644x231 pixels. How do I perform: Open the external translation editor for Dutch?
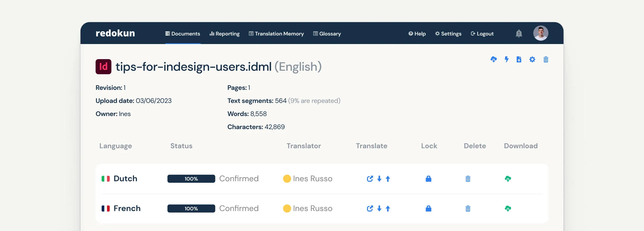(x=370, y=179)
